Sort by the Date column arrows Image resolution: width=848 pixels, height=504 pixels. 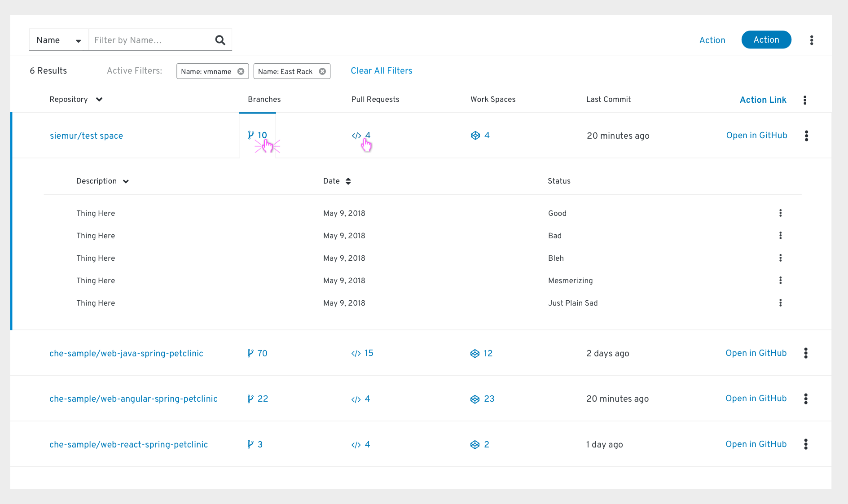[348, 181]
